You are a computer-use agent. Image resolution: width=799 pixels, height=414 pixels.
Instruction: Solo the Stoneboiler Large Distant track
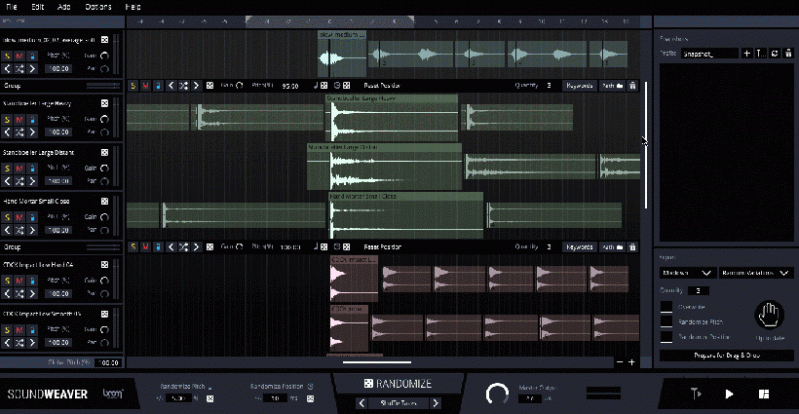tap(7, 169)
